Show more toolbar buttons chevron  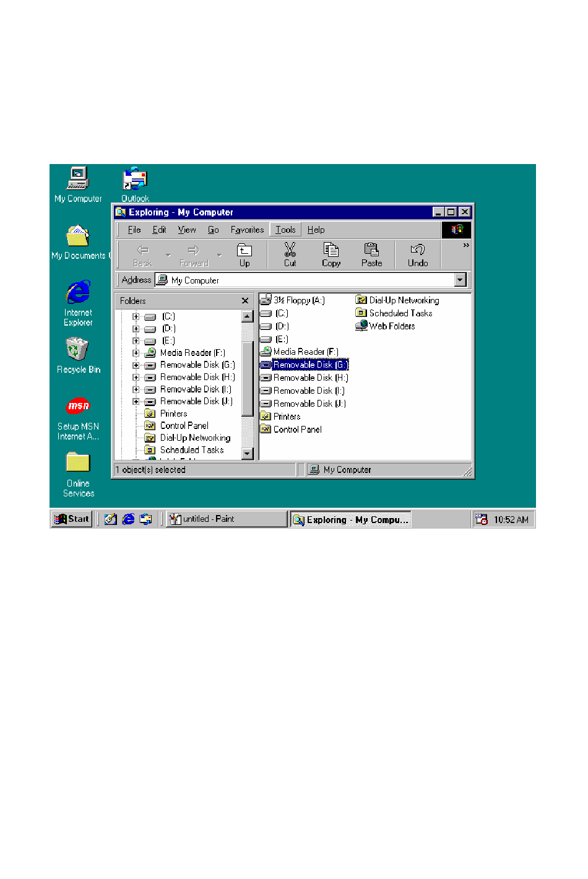[x=466, y=246]
